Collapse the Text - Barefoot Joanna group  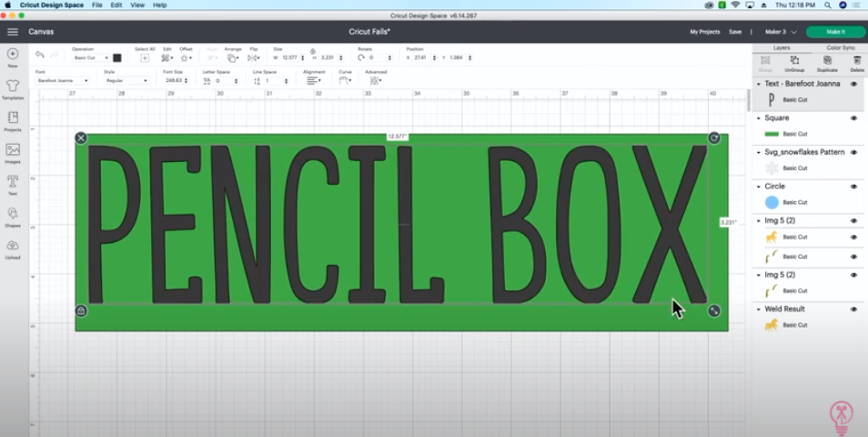[x=759, y=84]
